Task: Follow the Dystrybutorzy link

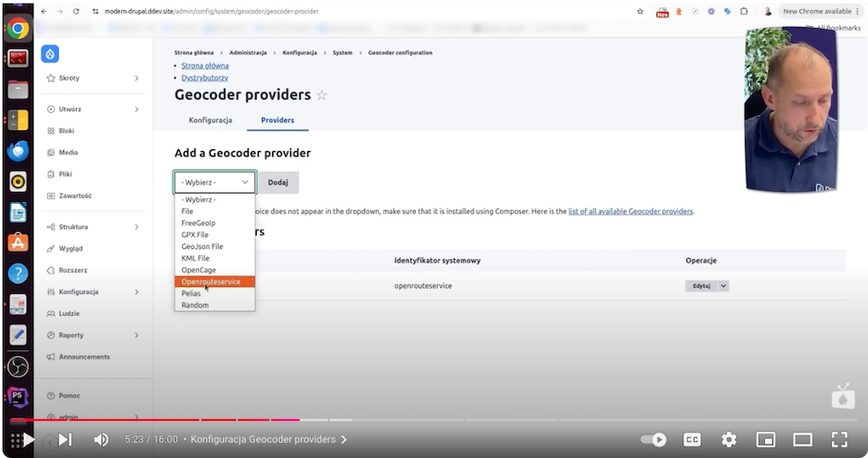Action: pos(205,78)
